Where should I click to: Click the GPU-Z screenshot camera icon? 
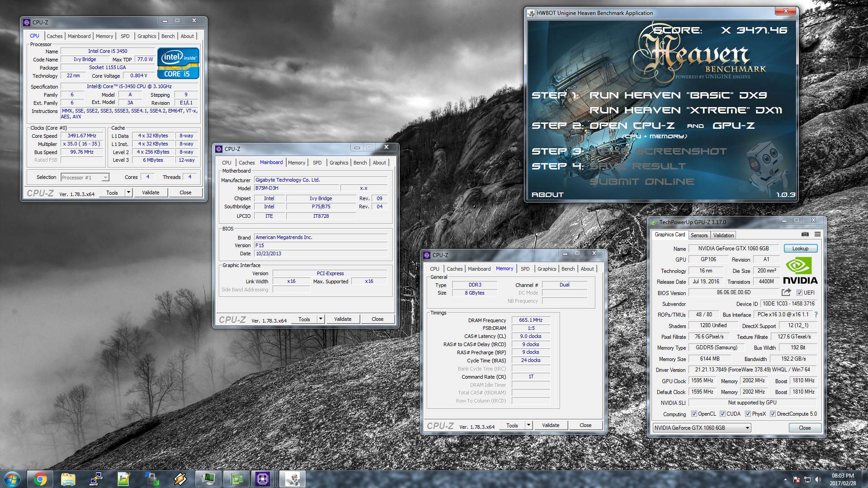[x=805, y=234]
